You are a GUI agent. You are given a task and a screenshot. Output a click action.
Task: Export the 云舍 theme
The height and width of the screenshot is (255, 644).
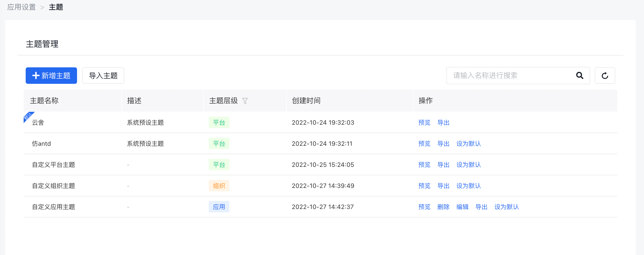(x=443, y=123)
